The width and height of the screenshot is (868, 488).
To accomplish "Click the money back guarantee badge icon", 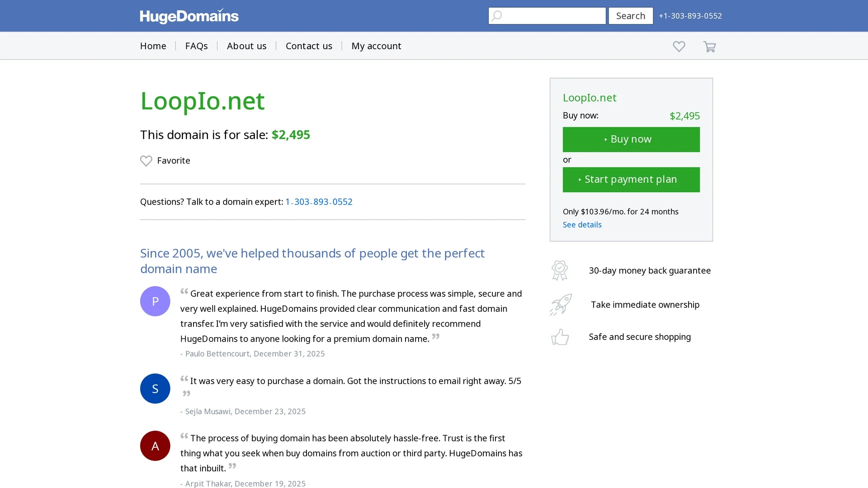I will [x=560, y=270].
